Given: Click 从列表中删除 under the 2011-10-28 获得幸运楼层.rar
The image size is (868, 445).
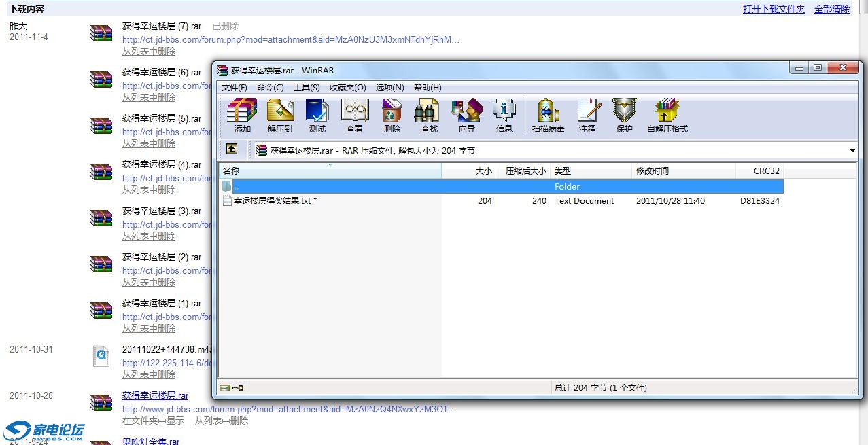Looking at the screenshot, I should coord(222,421).
